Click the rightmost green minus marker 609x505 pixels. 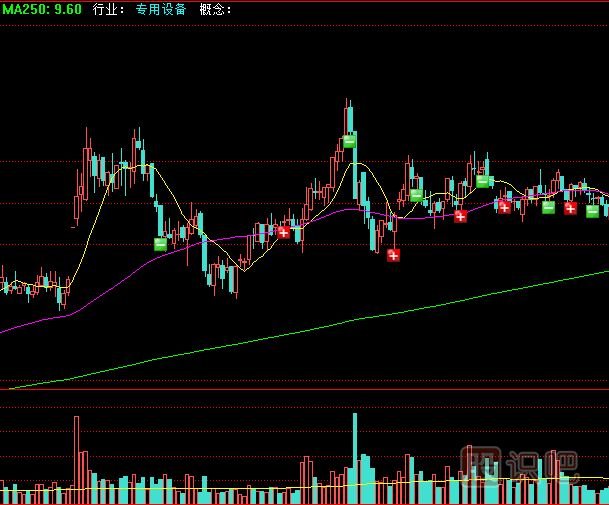pos(592,210)
